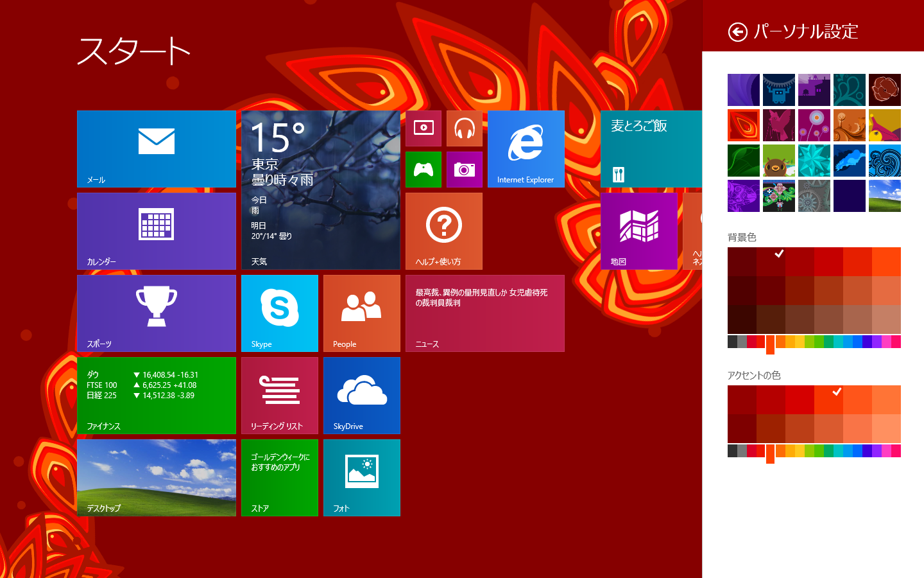Select the blue spiral waves background thumbnail
The image size is (924, 578).
[x=885, y=161]
